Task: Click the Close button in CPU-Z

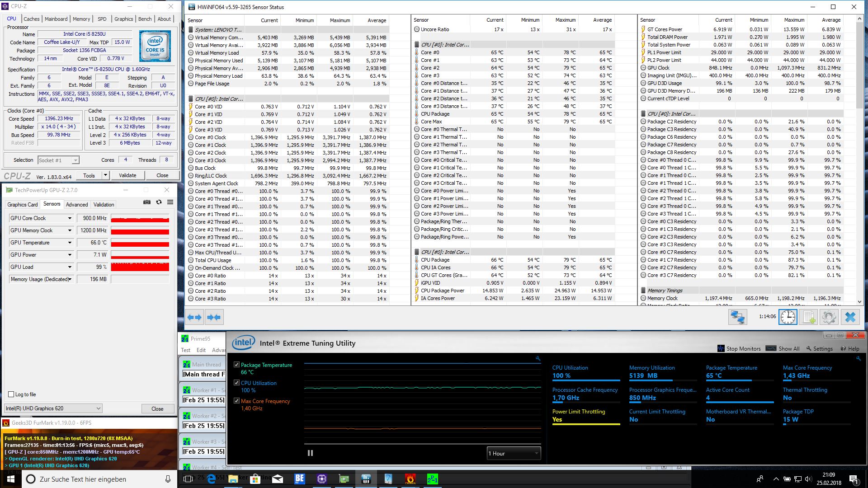Action: point(162,175)
